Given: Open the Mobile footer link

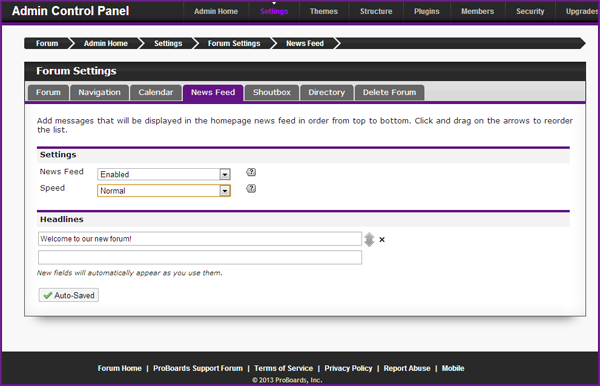Looking at the screenshot, I should [453, 368].
